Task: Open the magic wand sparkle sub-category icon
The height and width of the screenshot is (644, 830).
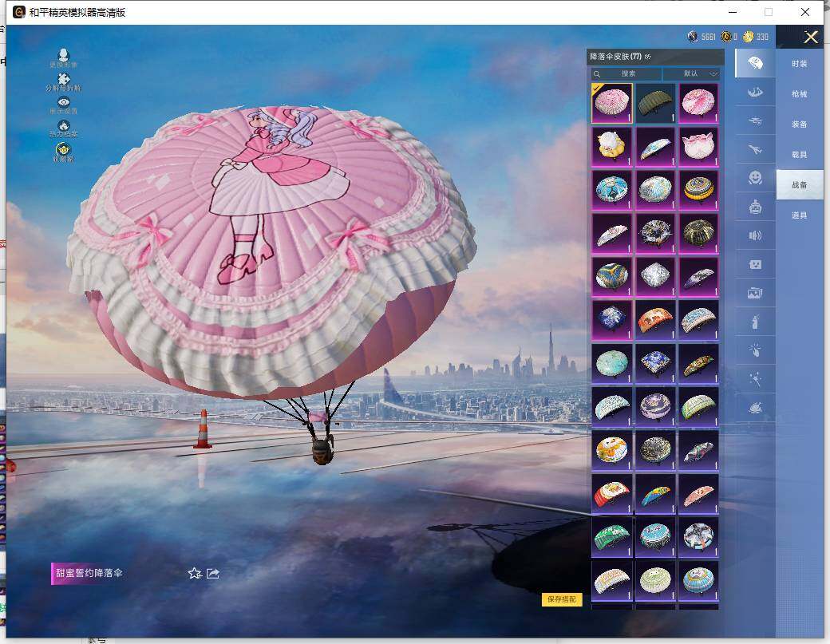Action: pos(755,378)
